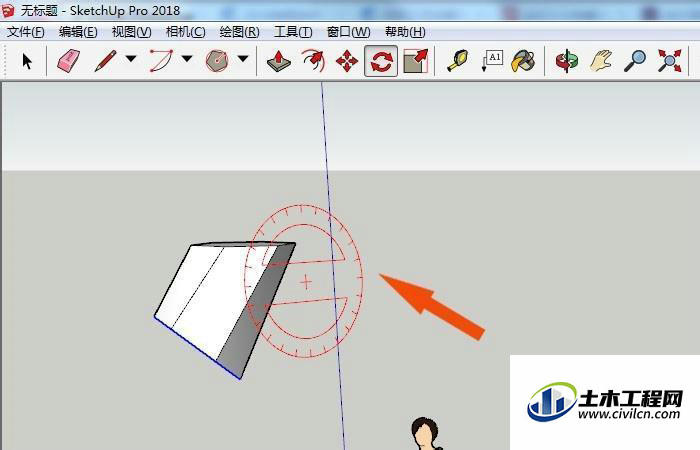
Task: Choose the Text label tool
Action: tap(492, 61)
